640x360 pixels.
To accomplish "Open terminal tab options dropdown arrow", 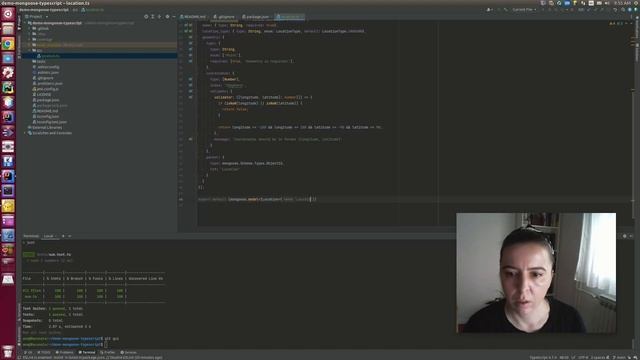I will (x=70, y=236).
